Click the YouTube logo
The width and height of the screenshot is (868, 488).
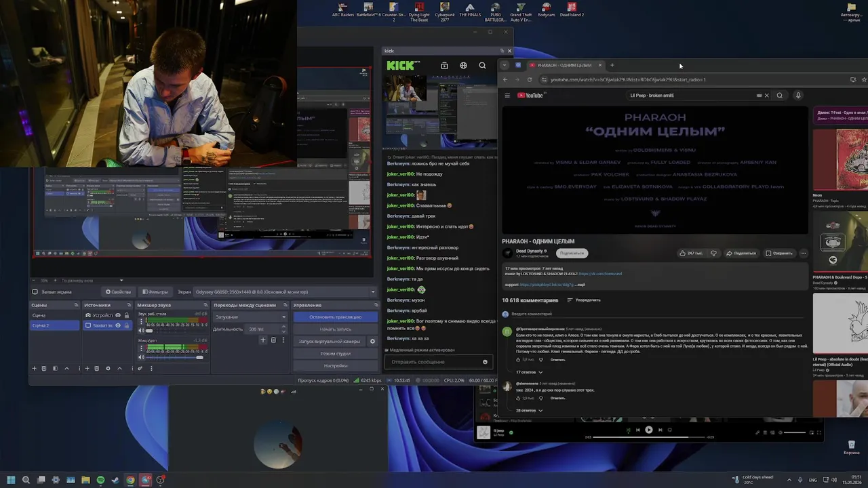pyautogui.click(x=530, y=96)
